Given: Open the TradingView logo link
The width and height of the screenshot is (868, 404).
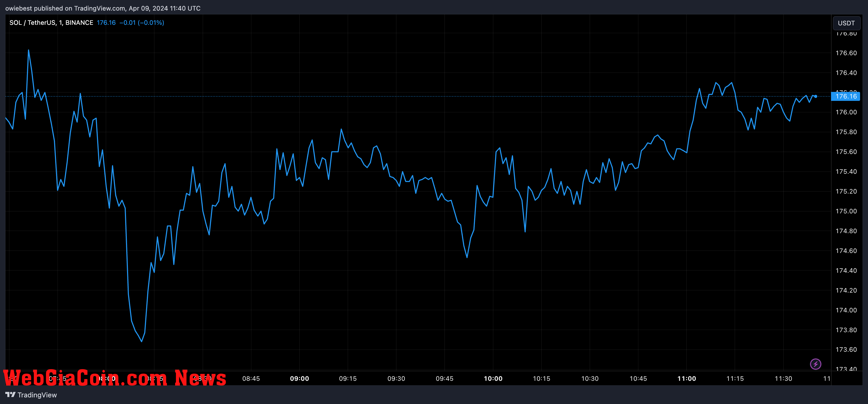Looking at the screenshot, I should (x=31, y=394).
